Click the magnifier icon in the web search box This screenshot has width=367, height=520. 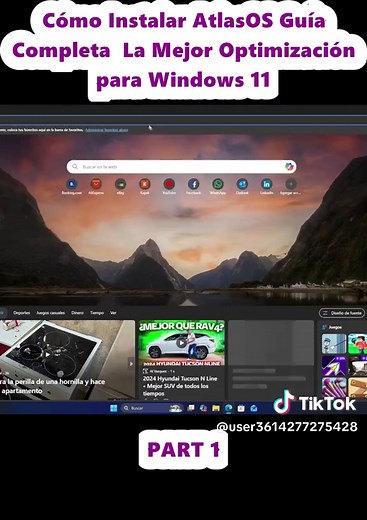tap(75, 166)
